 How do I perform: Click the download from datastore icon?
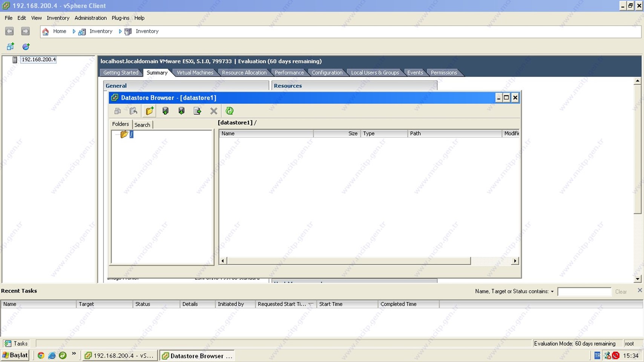(x=181, y=111)
